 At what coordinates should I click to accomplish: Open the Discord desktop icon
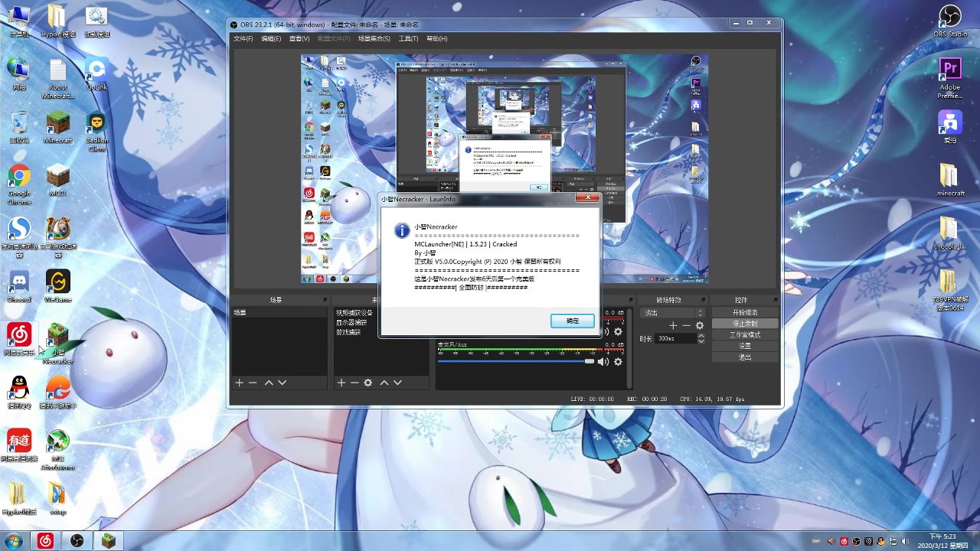(19, 285)
